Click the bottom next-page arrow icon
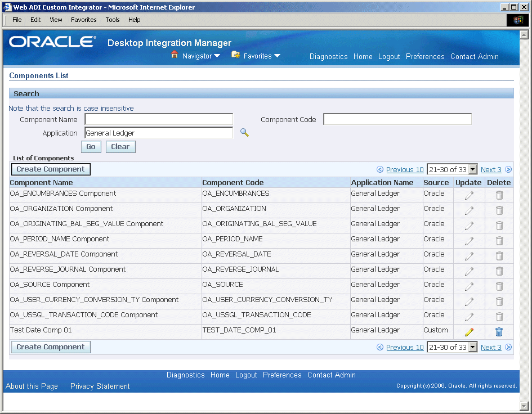The height and width of the screenshot is (414, 532). [508, 347]
